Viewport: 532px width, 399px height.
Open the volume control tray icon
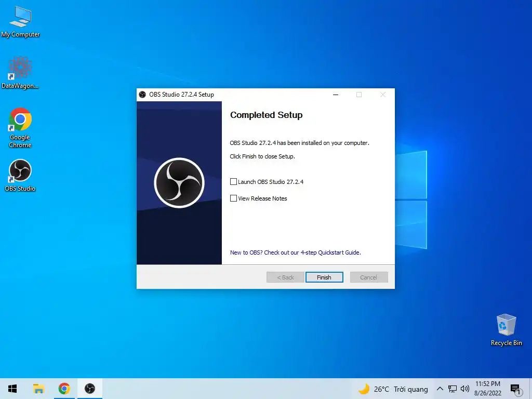point(465,389)
